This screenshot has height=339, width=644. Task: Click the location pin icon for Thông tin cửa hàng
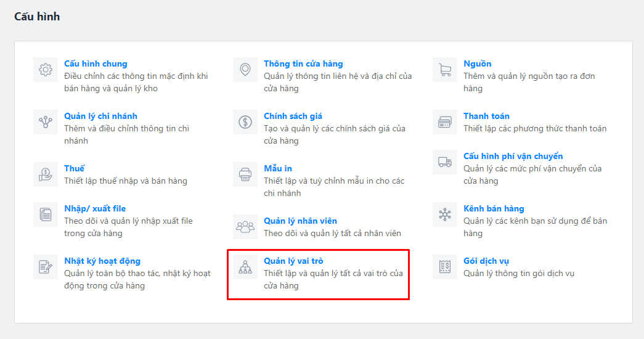pos(245,70)
